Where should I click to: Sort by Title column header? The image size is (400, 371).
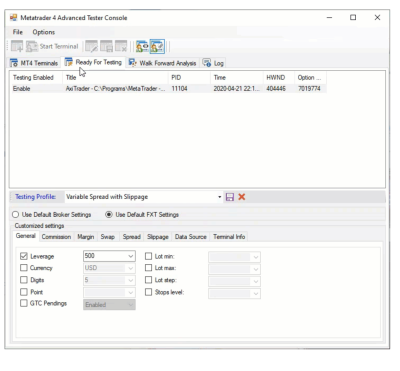click(115, 78)
